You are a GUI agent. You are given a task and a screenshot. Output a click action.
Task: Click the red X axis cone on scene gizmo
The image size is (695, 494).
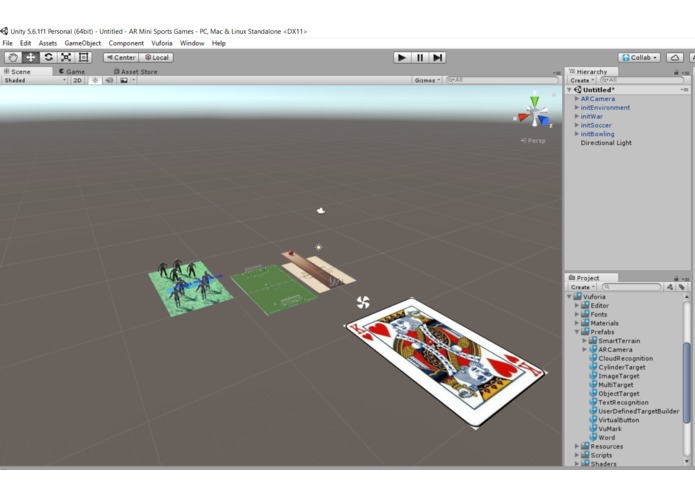(x=524, y=117)
